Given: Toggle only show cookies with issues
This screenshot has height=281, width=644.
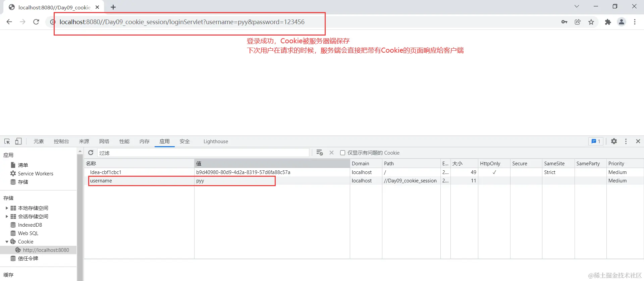Looking at the screenshot, I should click(x=342, y=153).
